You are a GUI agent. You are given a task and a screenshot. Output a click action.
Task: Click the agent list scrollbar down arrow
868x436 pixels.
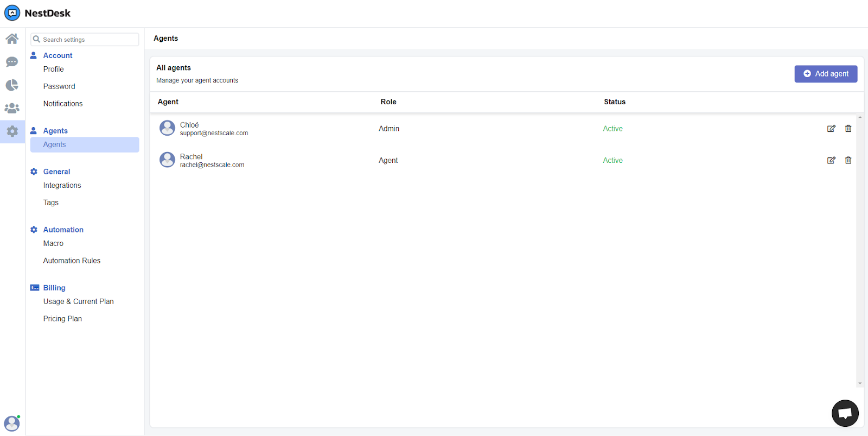tap(860, 383)
